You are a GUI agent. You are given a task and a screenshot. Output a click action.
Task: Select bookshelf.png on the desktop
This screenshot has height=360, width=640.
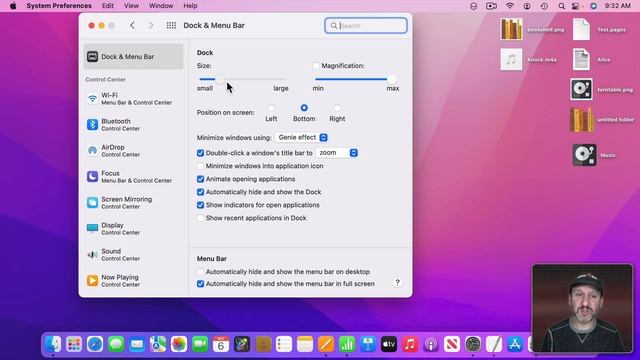pyautogui.click(x=532, y=29)
